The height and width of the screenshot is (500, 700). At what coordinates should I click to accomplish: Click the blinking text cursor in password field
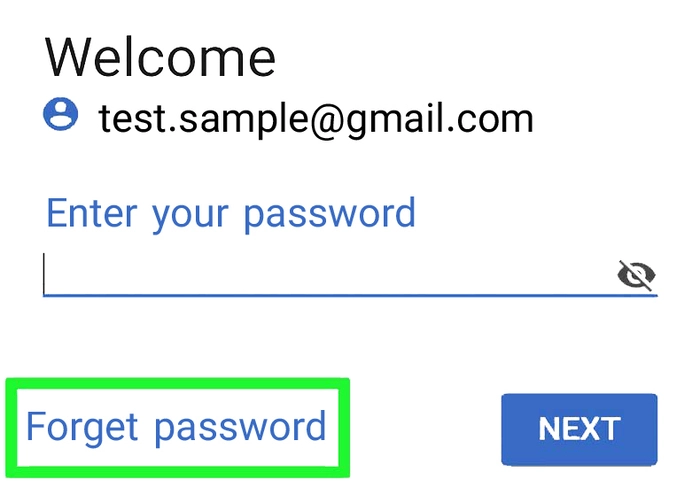[44, 273]
